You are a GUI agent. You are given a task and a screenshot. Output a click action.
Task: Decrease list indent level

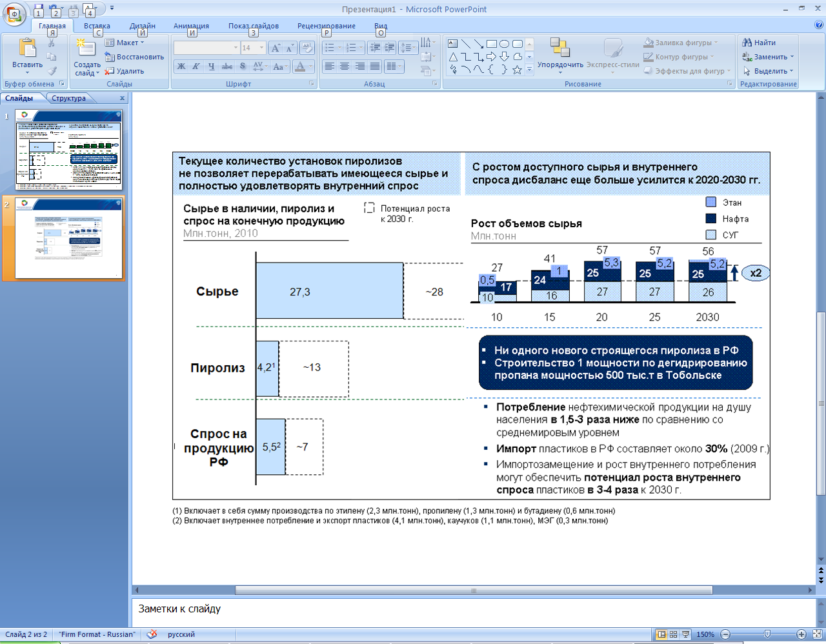tap(374, 48)
